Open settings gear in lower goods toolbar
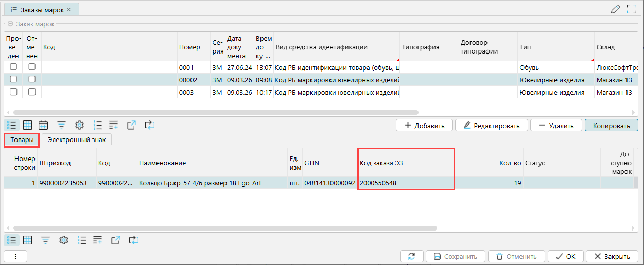Viewport: 644px width, 265px height. click(x=64, y=240)
